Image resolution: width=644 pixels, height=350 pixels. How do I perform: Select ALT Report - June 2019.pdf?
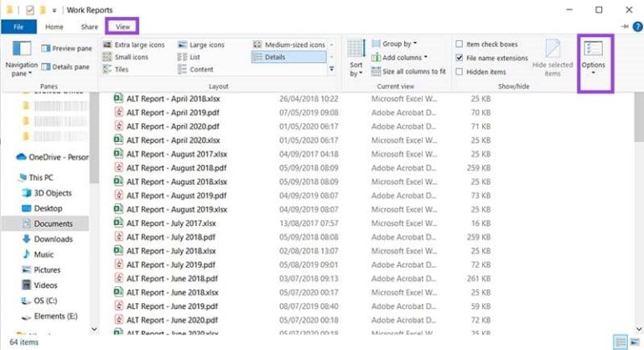[x=172, y=306]
